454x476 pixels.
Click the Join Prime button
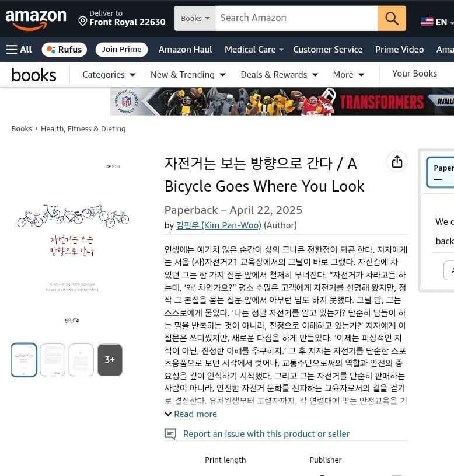pyautogui.click(x=121, y=50)
